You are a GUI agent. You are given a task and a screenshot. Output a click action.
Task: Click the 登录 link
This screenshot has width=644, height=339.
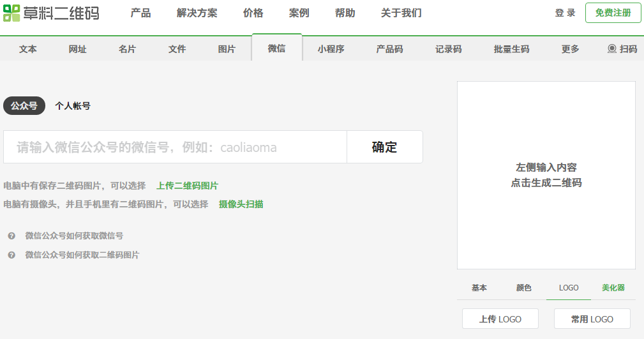coord(565,13)
